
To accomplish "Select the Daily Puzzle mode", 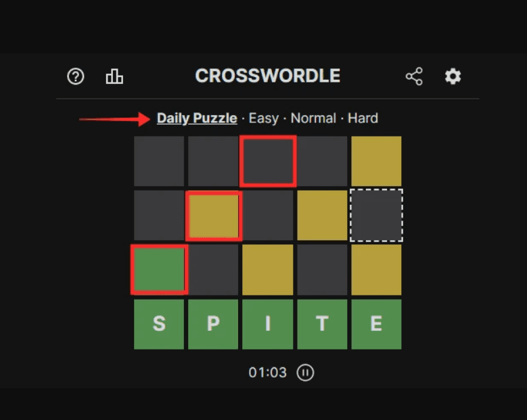I will tap(197, 118).
